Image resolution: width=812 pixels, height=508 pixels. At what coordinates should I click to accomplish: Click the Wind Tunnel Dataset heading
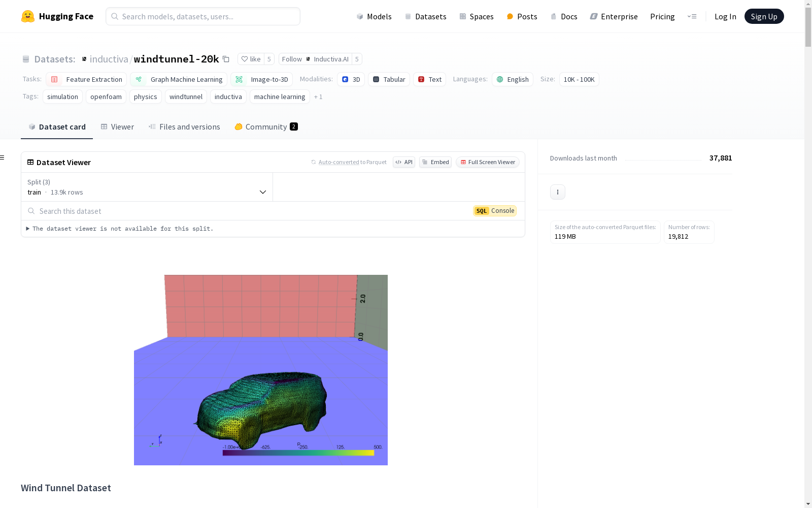click(x=66, y=488)
